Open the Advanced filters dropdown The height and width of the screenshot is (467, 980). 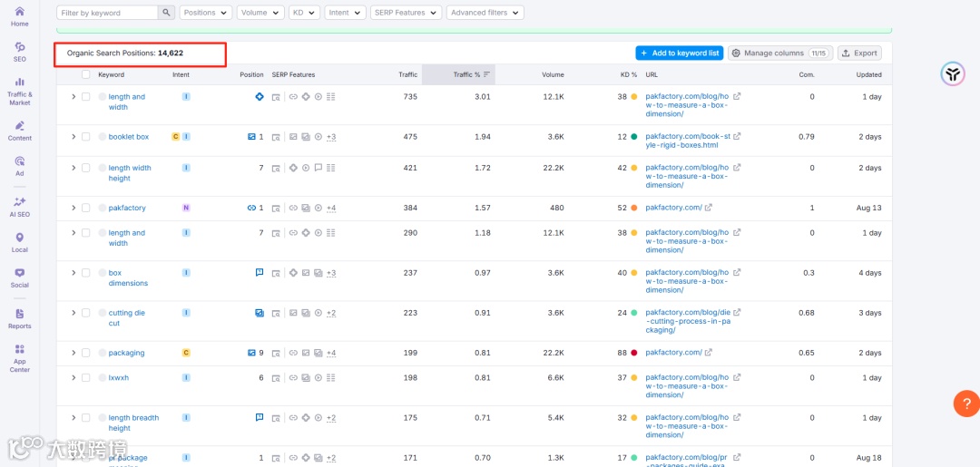tap(485, 13)
